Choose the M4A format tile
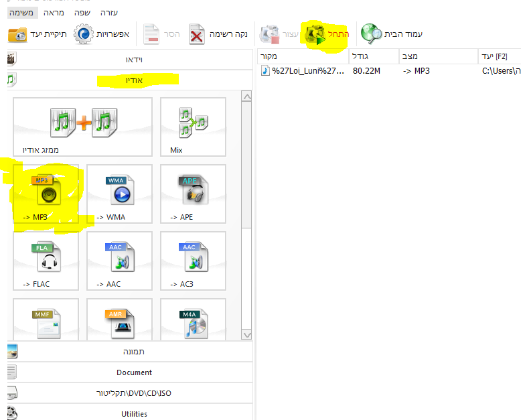 [193, 320]
